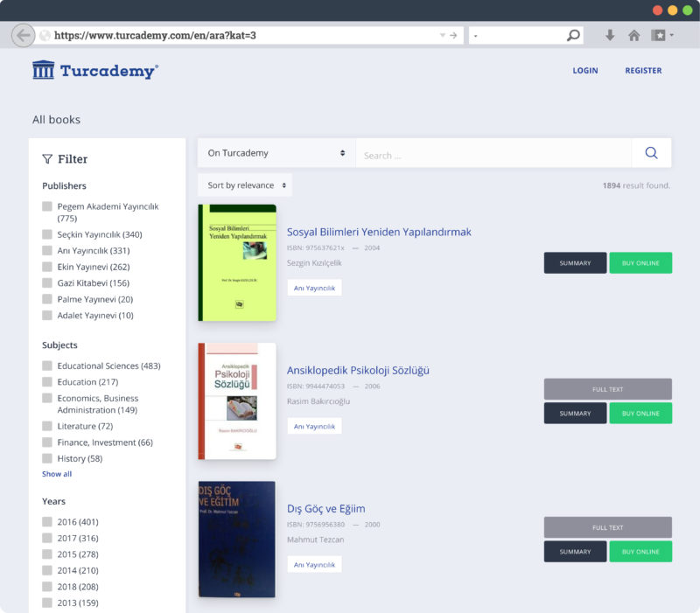Open the address bar history dropdown arrow

[x=443, y=36]
